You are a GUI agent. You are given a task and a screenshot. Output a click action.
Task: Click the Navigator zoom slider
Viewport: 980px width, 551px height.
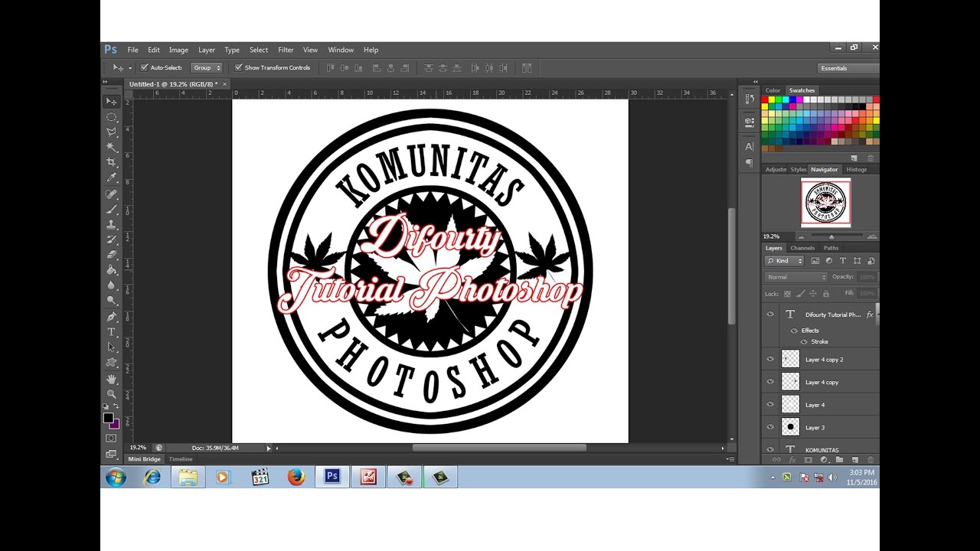tap(831, 236)
